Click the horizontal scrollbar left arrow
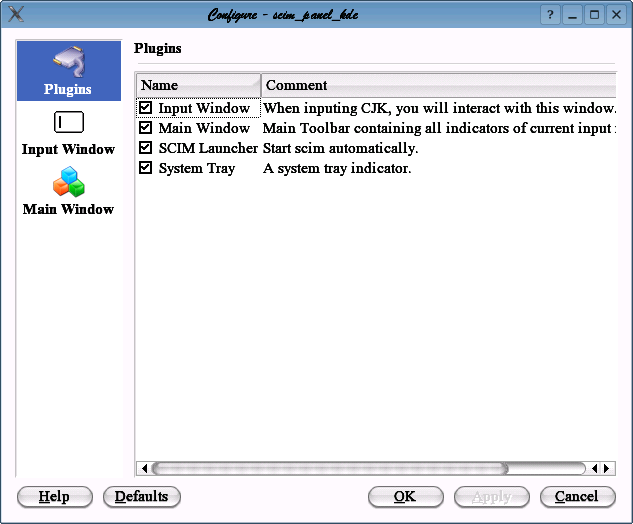This screenshot has height=524, width=633. [x=143, y=468]
